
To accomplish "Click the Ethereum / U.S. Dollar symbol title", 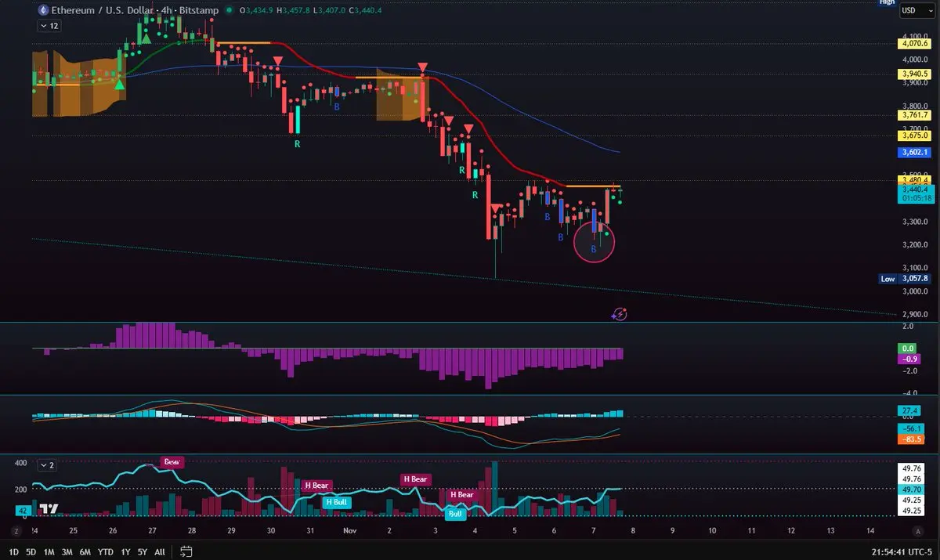I will (102, 11).
